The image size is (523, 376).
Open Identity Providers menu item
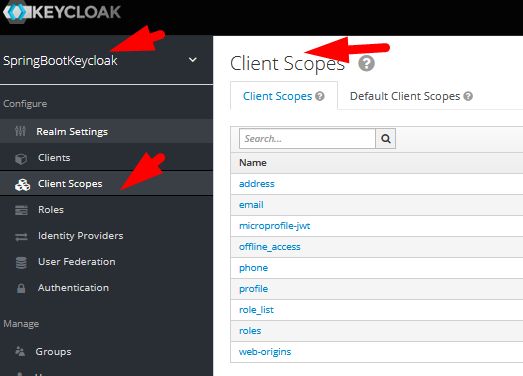(x=81, y=236)
